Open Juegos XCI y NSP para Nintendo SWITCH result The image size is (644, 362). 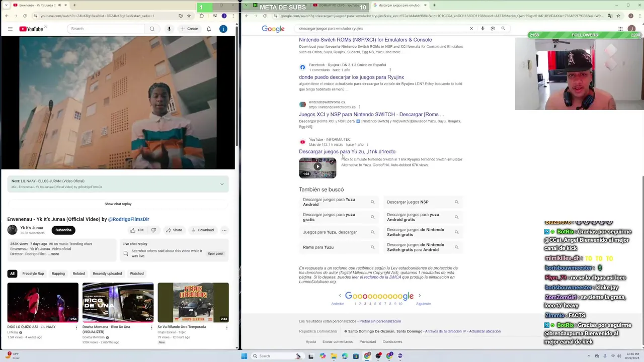[372, 115]
